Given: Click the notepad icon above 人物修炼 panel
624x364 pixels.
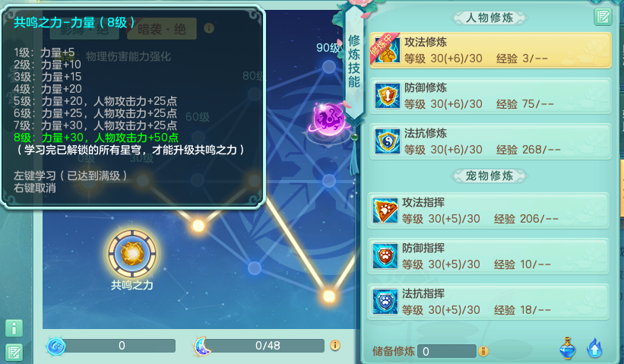Looking at the screenshot, I should (603, 17).
